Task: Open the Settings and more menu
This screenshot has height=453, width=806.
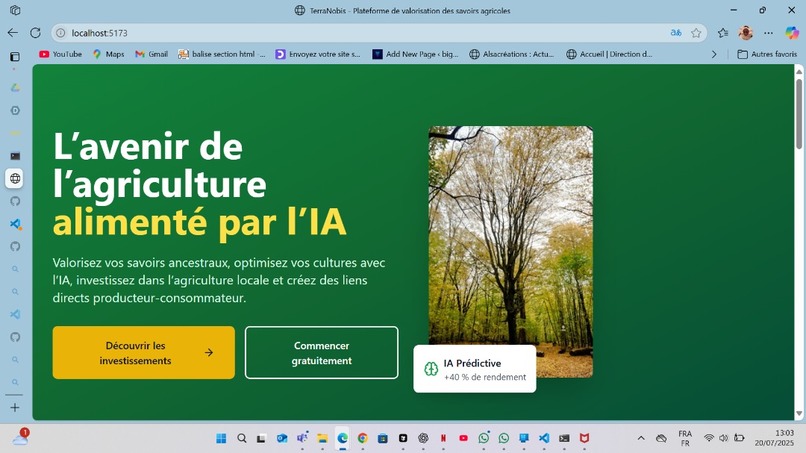Action: (768, 33)
